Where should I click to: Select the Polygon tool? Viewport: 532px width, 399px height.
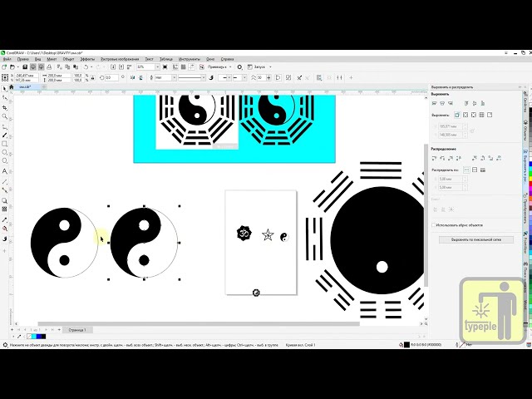(x=4, y=160)
